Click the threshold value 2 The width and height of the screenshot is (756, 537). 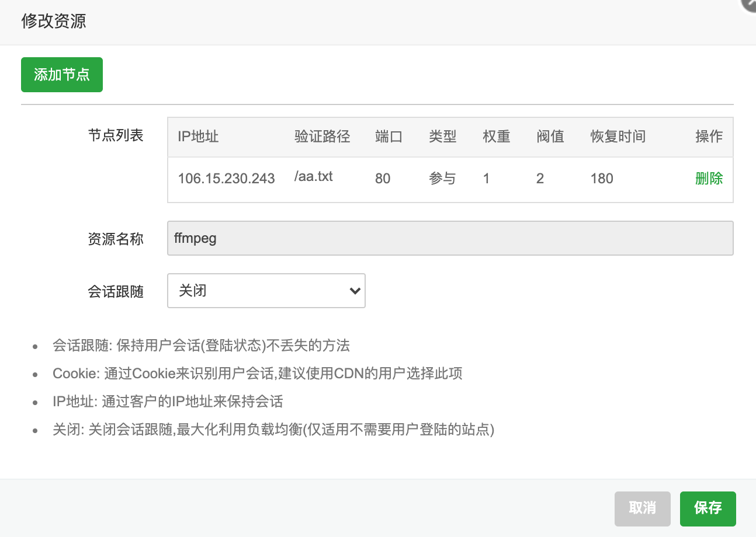(x=540, y=179)
